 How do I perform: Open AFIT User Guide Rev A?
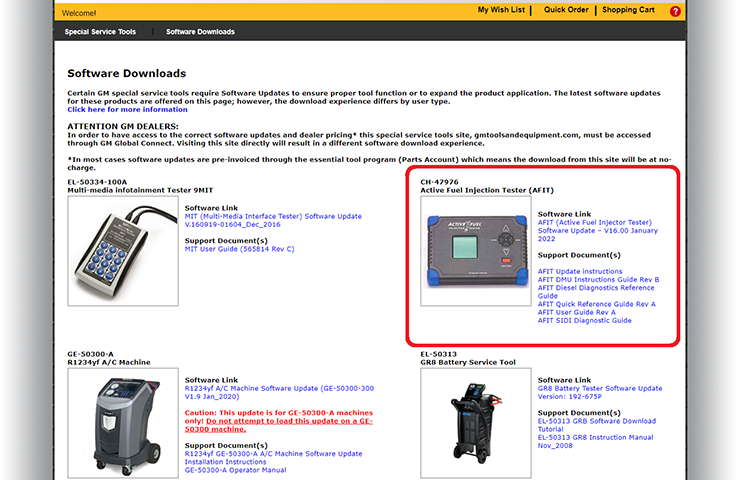(577, 312)
